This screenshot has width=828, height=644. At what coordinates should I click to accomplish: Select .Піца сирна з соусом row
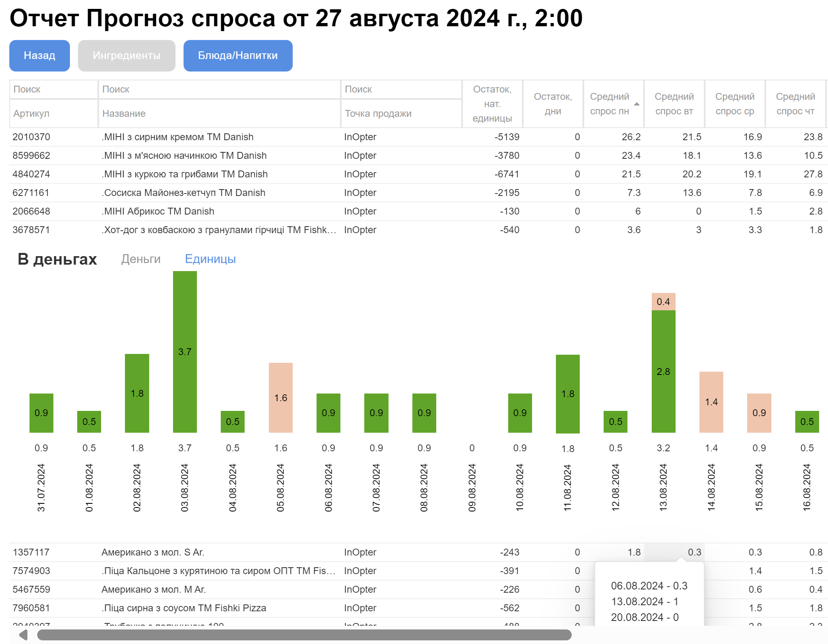coord(418,608)
